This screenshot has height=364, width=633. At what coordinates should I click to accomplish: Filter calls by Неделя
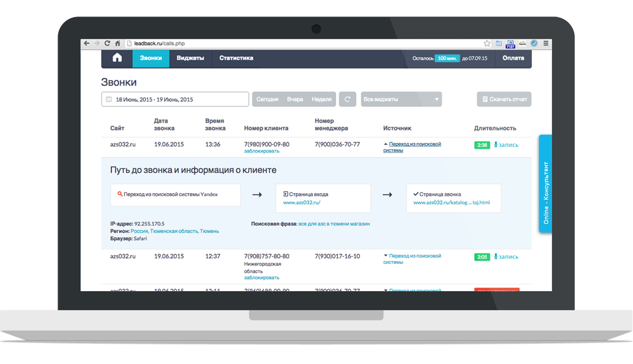pos(322,99)
